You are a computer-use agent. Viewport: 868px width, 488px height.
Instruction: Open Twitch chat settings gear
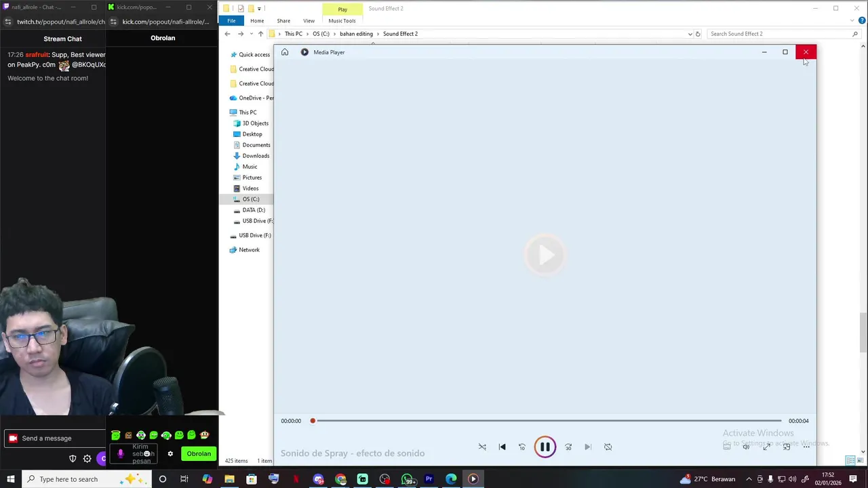click(x=87, y=459)
